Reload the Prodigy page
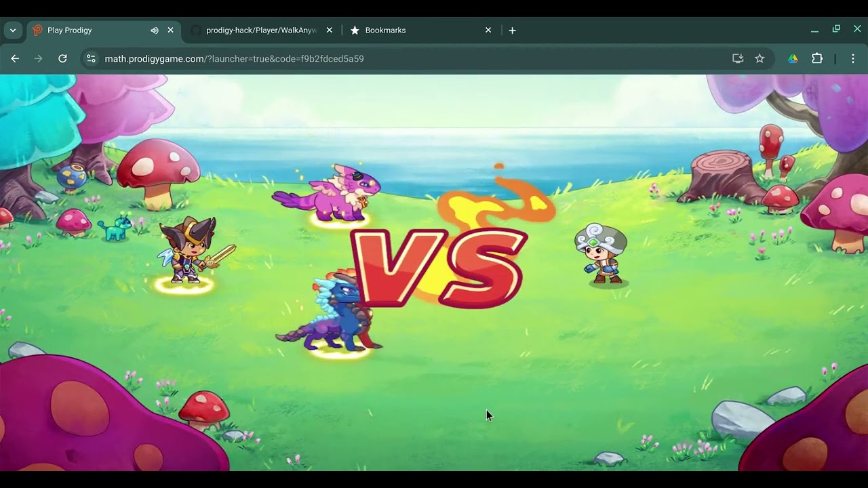This screenshot has height=488, width=868. [x=62, y=59]
